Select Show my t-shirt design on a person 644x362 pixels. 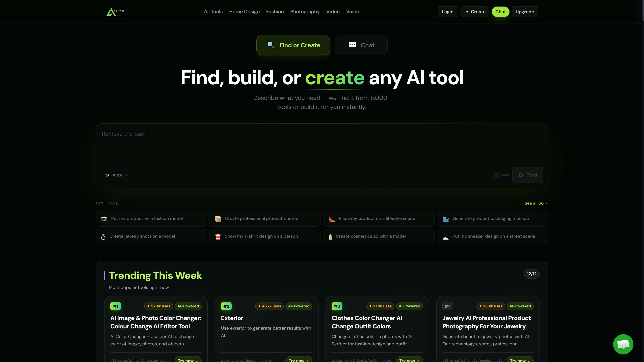265,237
